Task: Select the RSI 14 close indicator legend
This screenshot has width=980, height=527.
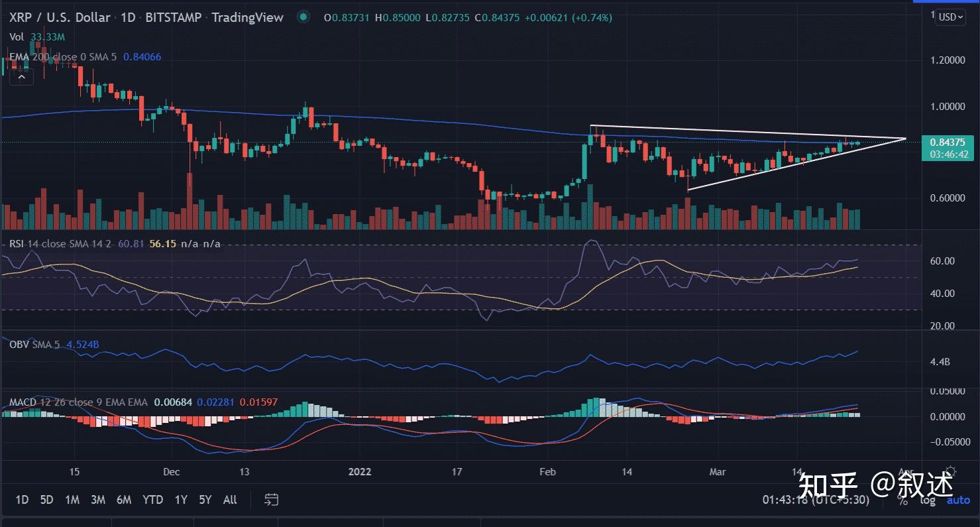Action: (x=62, y=244)
